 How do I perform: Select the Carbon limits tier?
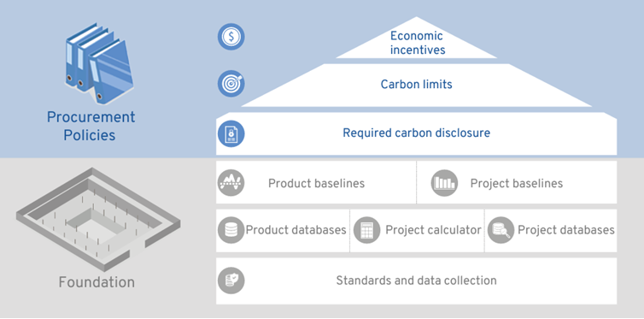(x=417, y=85)
